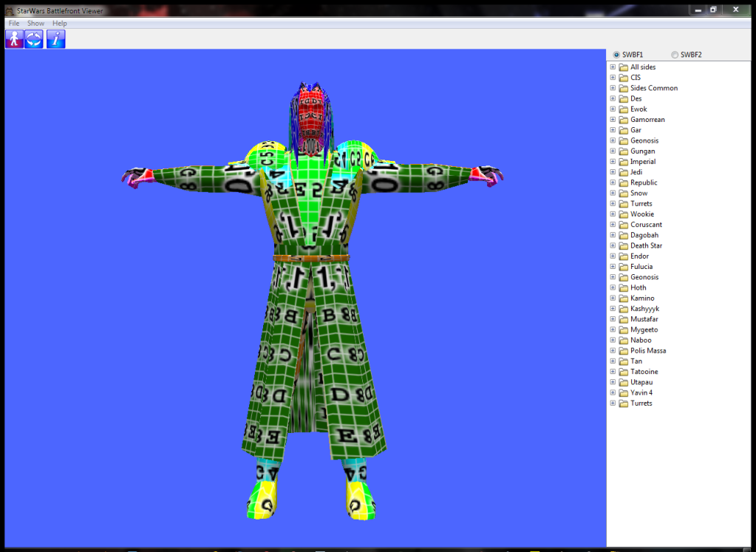
Task: Click the folder icon beside Dagobah
Action: 624,235
